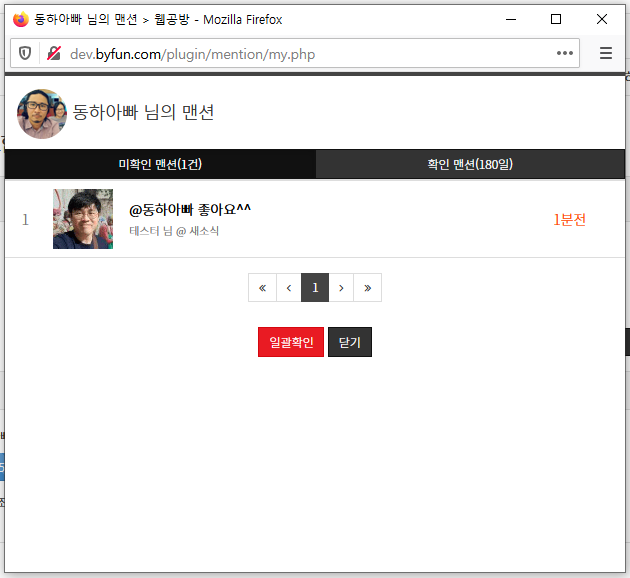Screen dimensions: 630x578
Task: Click the 테스터 user photo thumbnail
Action: pos(83,219)
